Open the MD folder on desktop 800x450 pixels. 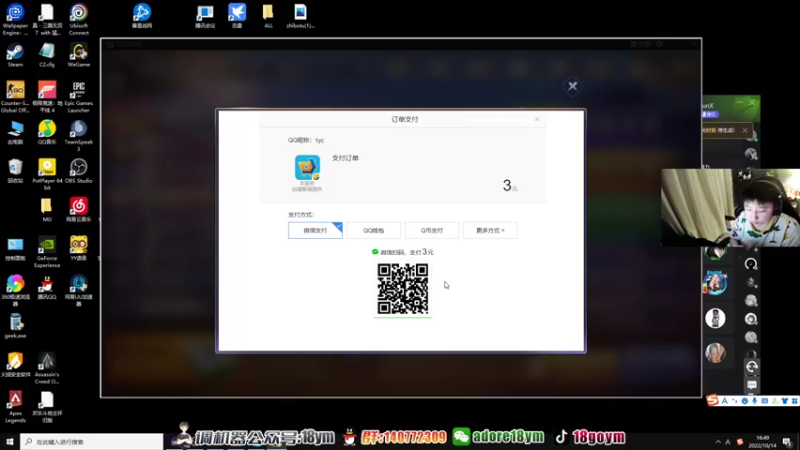point(46,210)
